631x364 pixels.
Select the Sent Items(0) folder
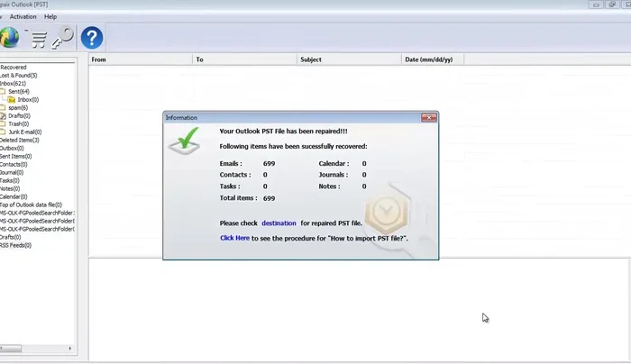[15, 156]
